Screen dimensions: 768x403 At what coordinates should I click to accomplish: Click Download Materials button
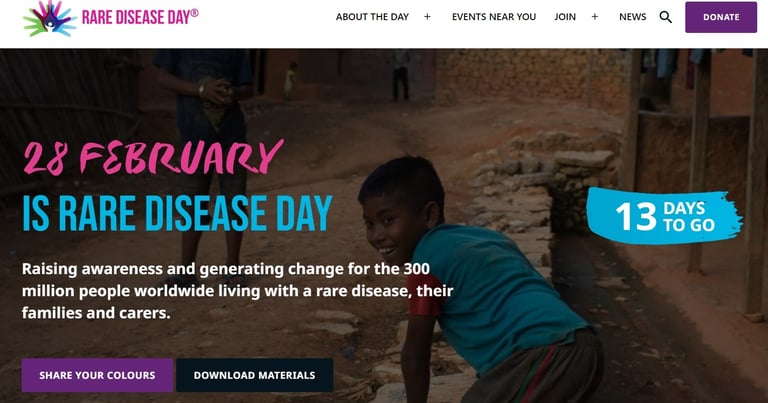pyautogui.click(x=255, y=375)
